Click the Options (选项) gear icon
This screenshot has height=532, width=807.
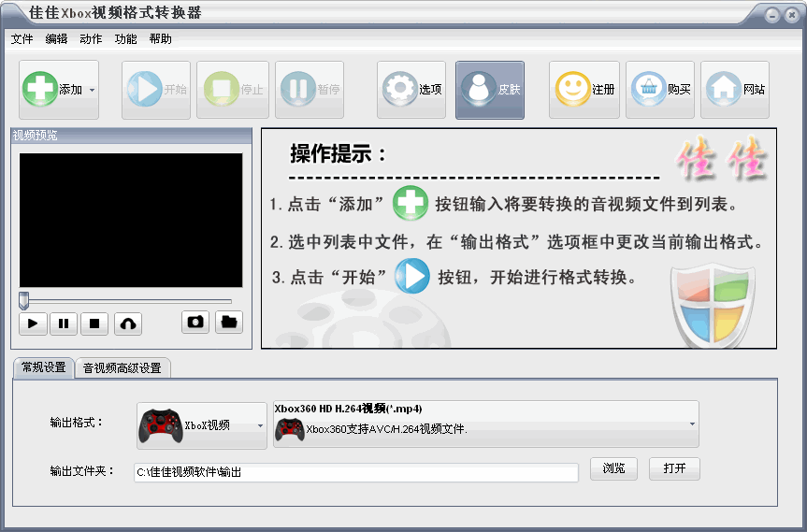tap(400, 90)
